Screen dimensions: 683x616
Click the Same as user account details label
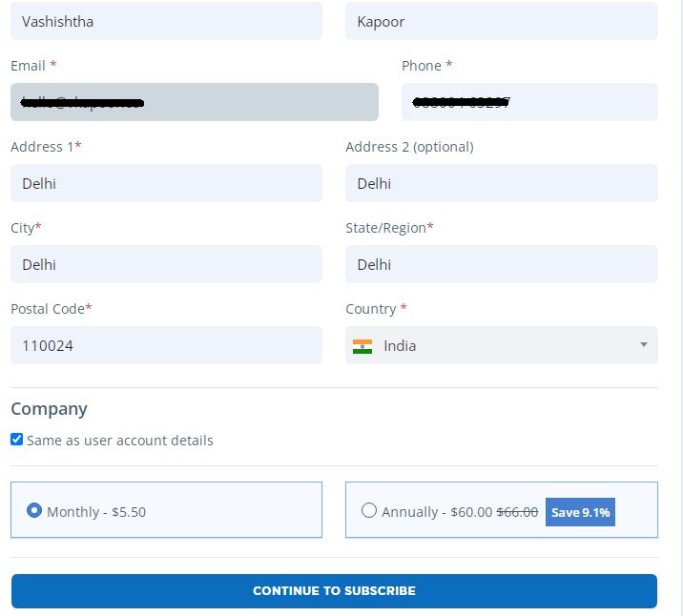pos(120,441)
